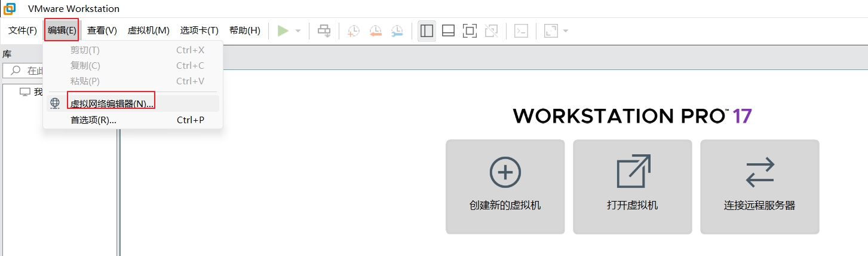Open the 虚拟机(M) menu
Screen dimensions: 868x256
[149, 31]
